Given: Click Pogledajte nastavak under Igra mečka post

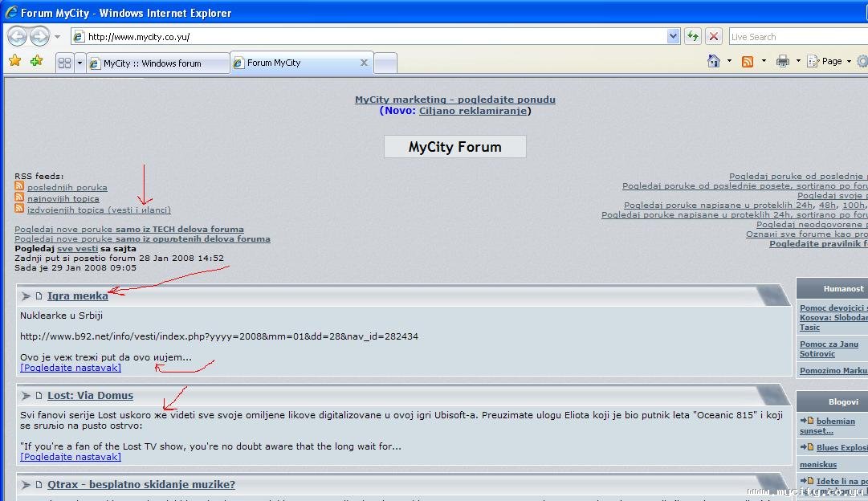Looking at the screenshot, I should 71,369.
